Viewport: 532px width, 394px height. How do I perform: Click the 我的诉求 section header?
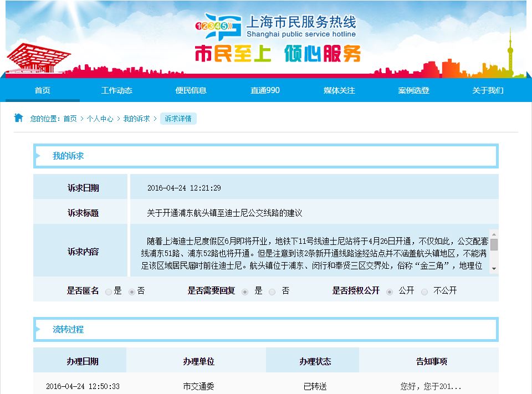(x=266, y=156)
